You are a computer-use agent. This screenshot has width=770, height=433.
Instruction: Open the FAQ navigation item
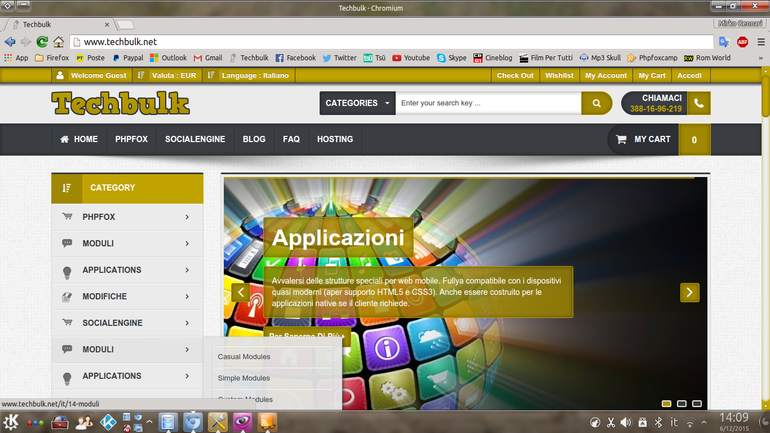pos(291,139)
